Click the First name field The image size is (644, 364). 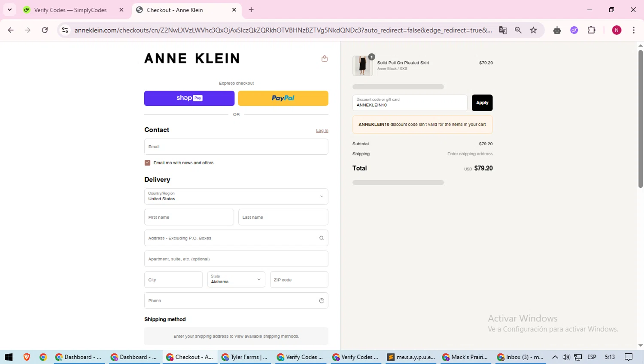[189, 217]
